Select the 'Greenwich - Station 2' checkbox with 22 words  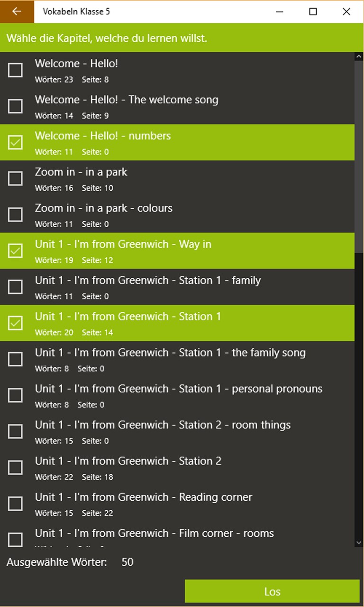pos(16,468)
